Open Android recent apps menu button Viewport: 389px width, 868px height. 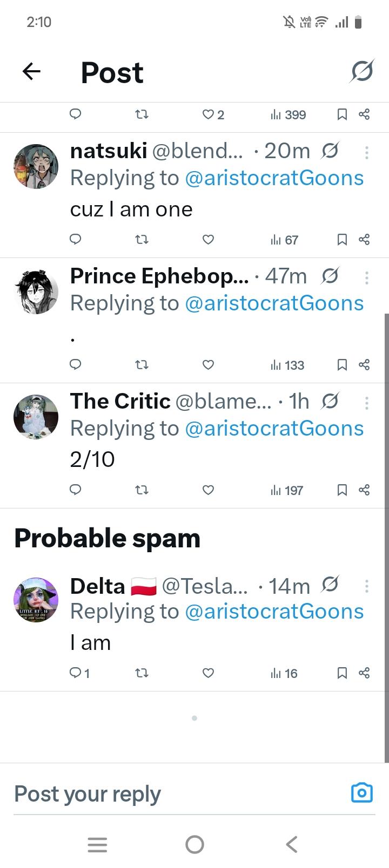[97, 844]
